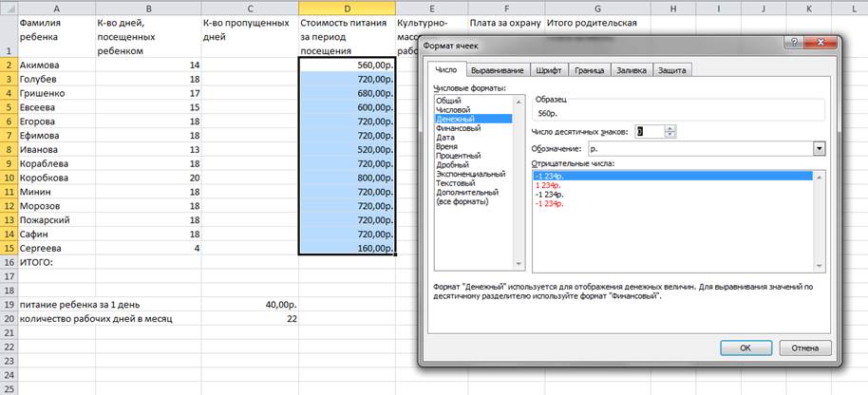The image size is (868, 395).
Task: Open the Обозначение currency symbol dropdown
Action: coord(820,149)
